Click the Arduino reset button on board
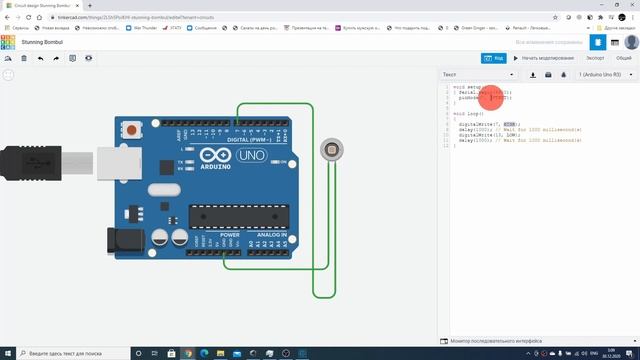Screen dimensions: 640x360 coord(131,130)
